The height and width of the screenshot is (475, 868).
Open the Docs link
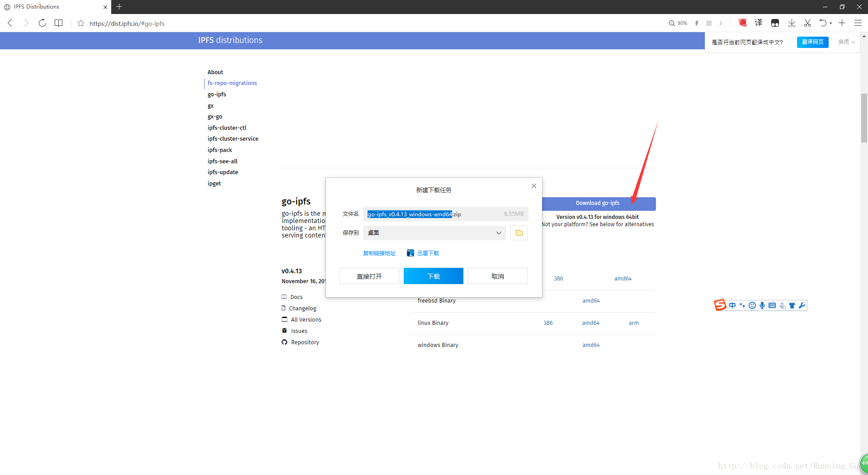292,297
